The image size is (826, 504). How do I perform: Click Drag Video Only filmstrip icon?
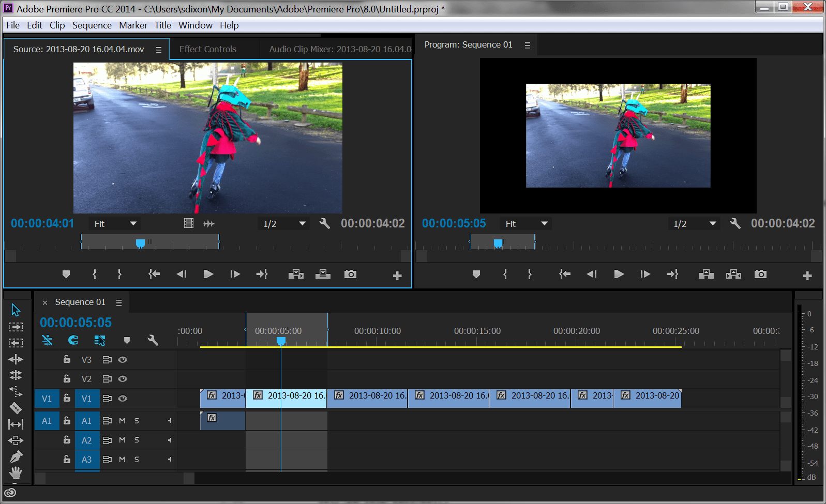pos(189,223)
